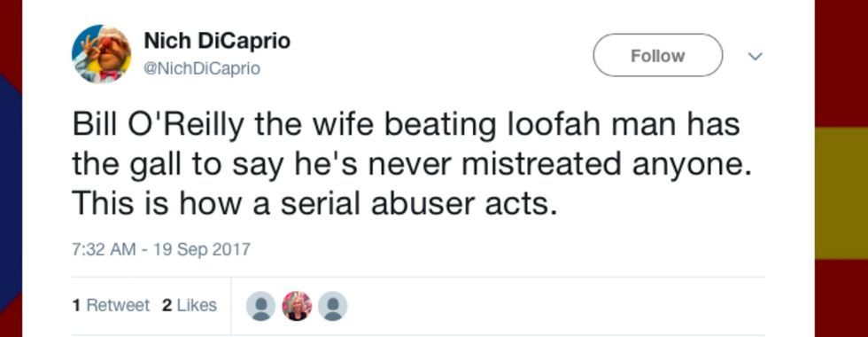This screenshot has width=868, height=337.
Task: View the 2 Likes list
Action: point(190,305)
